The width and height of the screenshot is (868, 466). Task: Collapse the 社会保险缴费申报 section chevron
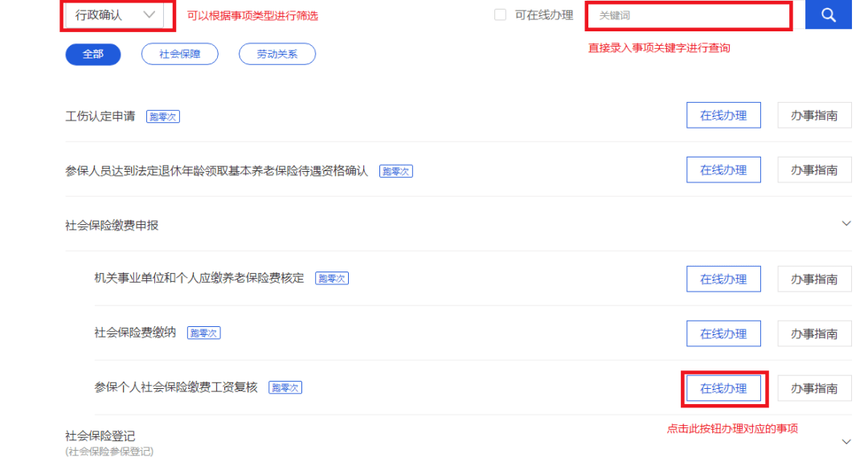(x=845, y=223)
